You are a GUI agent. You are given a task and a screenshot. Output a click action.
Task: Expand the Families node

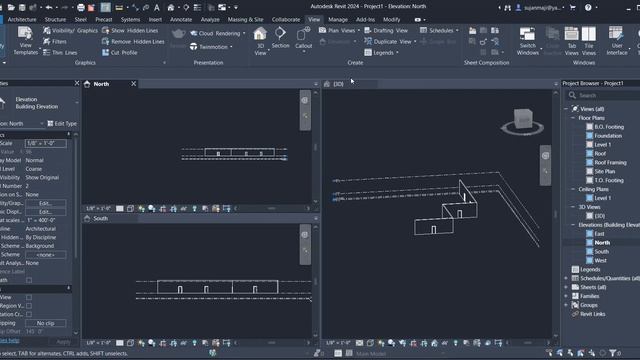pyautogui.click(x=566, y=296)
